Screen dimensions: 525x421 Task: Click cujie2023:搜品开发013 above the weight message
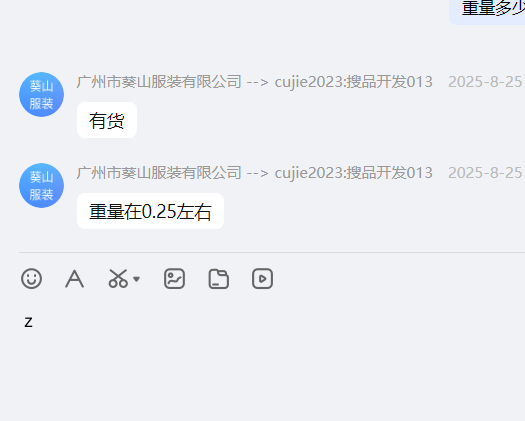point(354,173)
